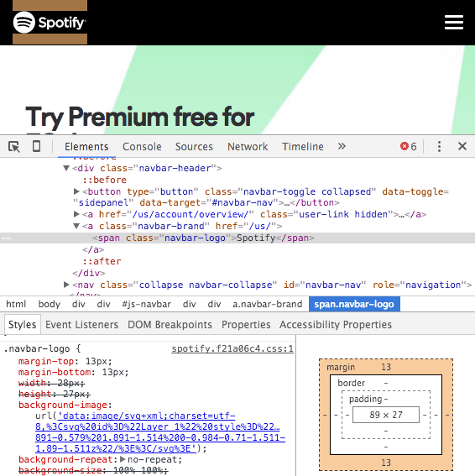Activate the inspect element picker tool
475x476 pixels.
[14, 147]
